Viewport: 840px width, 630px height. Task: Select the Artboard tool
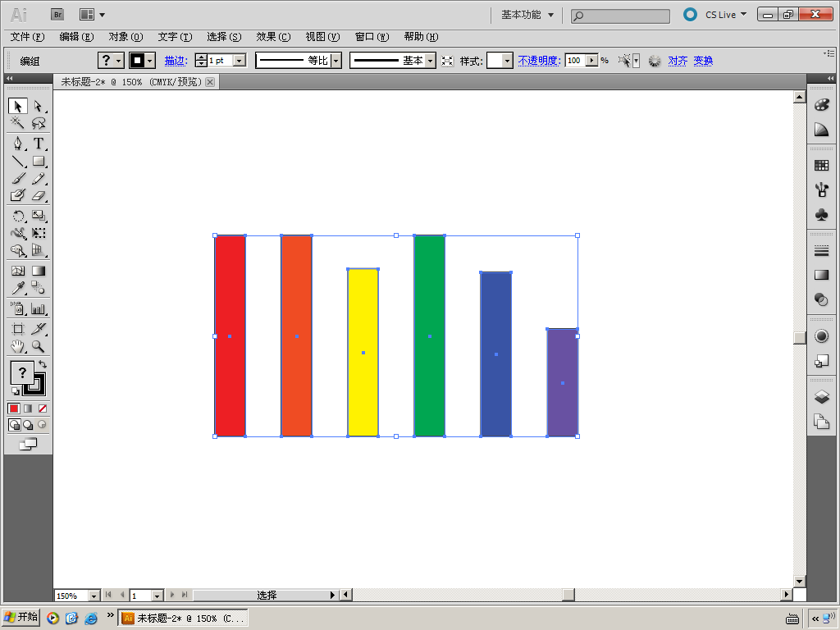(x=18, y=329)
